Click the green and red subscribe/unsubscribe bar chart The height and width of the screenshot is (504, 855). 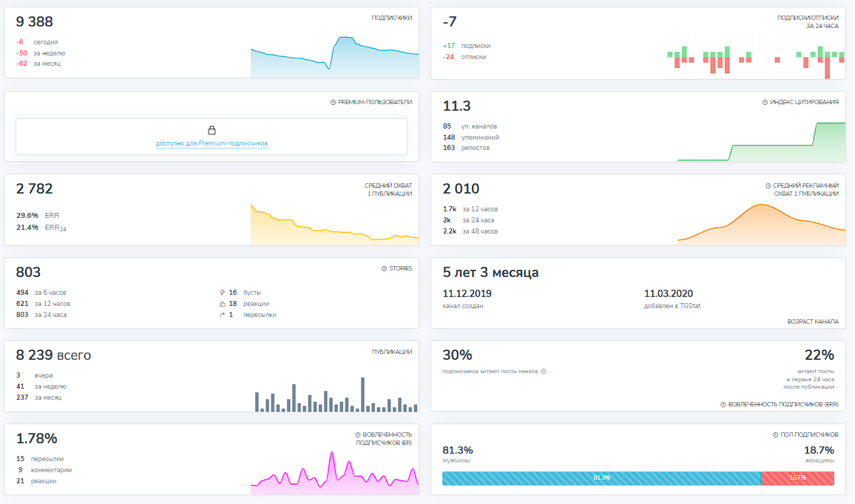(x=756, y=58)
